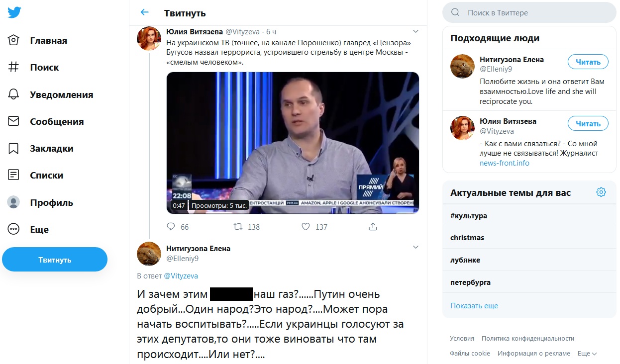Image resolution: width=620 pixels, height=364 pixels.
Task: Like the tweet with 137 likes
Action: (306, 226)
